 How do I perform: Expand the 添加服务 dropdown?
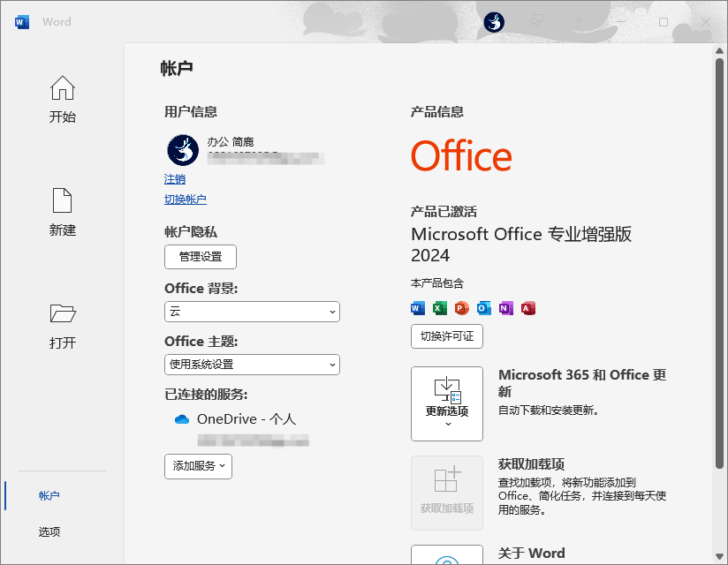(198, 467)
